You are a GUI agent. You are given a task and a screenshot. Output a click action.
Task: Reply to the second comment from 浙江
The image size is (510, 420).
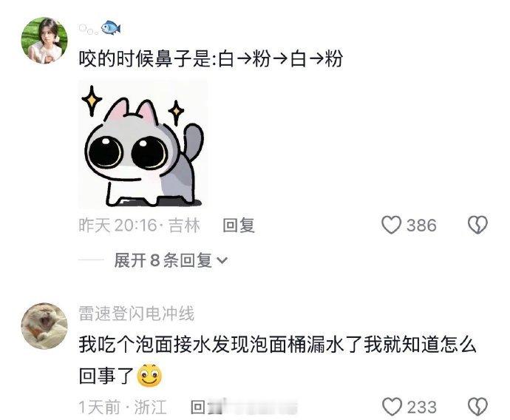198,407
